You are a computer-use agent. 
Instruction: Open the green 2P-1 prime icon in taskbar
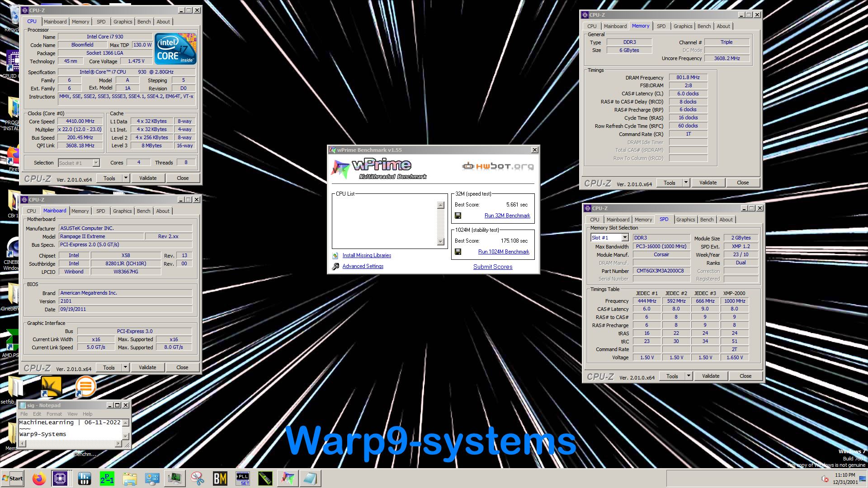[x=107, y=479]
